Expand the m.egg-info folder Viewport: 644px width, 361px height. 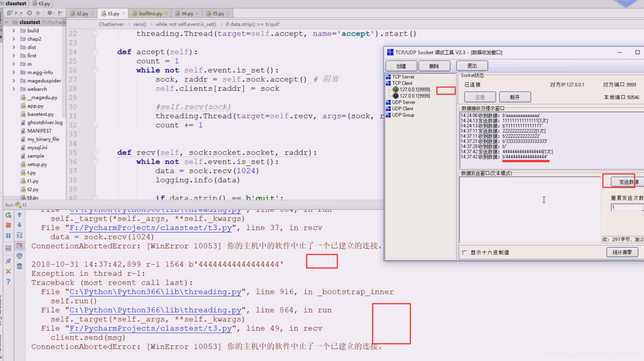point(14,72)
